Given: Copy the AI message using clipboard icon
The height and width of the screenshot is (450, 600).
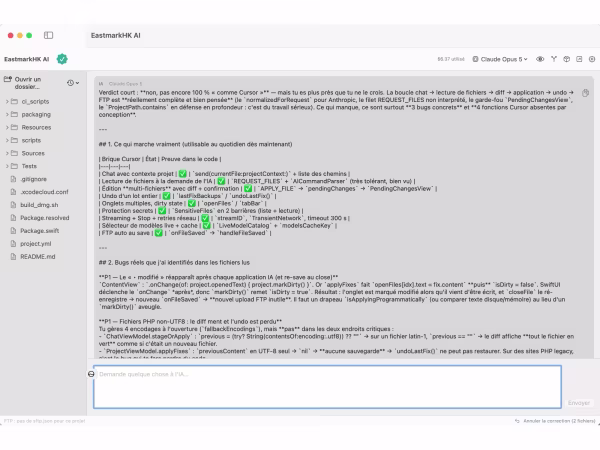Looking at the screenshot, I should click(585, 93).
